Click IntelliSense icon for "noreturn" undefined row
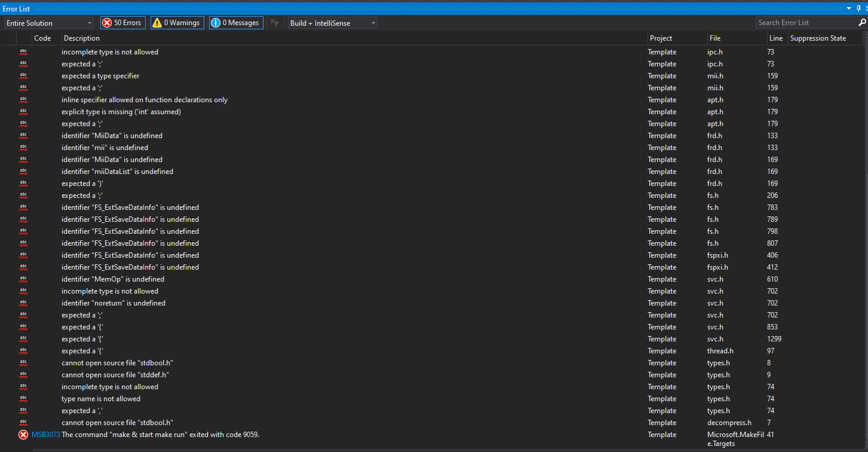 click(x=23, y=303)
